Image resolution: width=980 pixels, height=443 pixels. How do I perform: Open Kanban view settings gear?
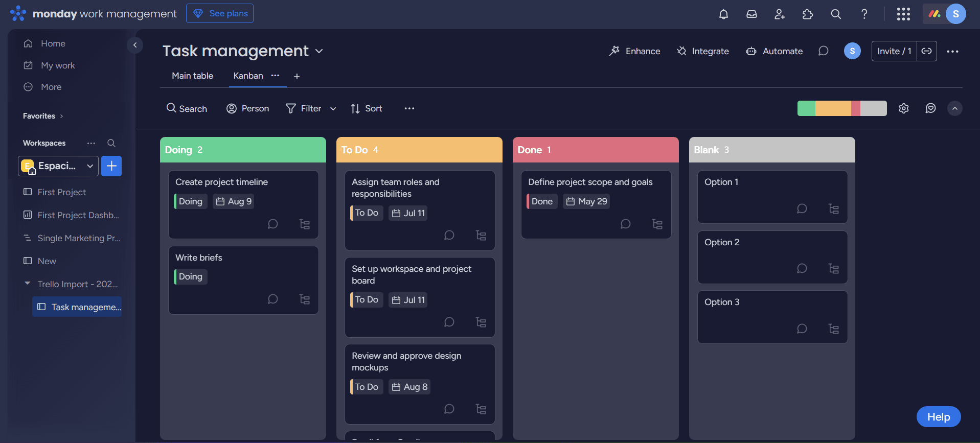click(904, 108)
